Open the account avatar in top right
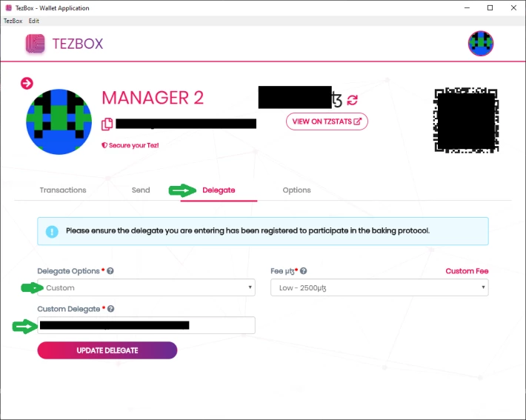The height and width of the screenshot is (420, 526). (481, 44)
